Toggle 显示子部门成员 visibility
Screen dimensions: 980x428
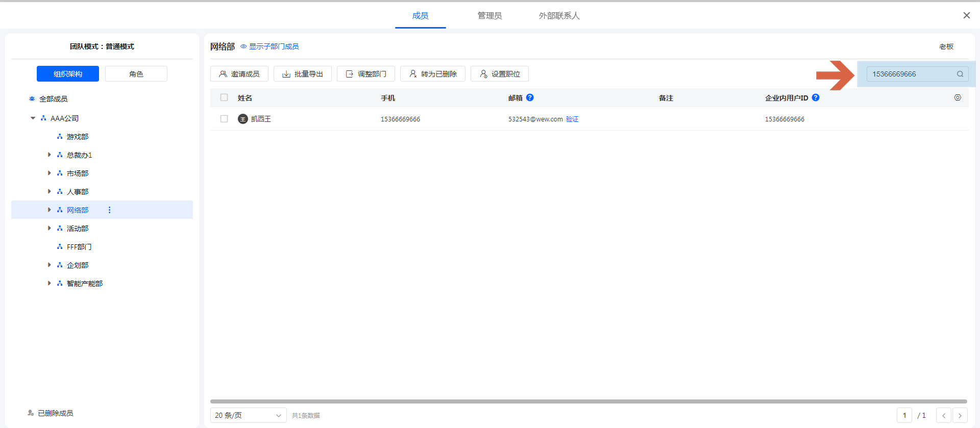tap(269, 46)
